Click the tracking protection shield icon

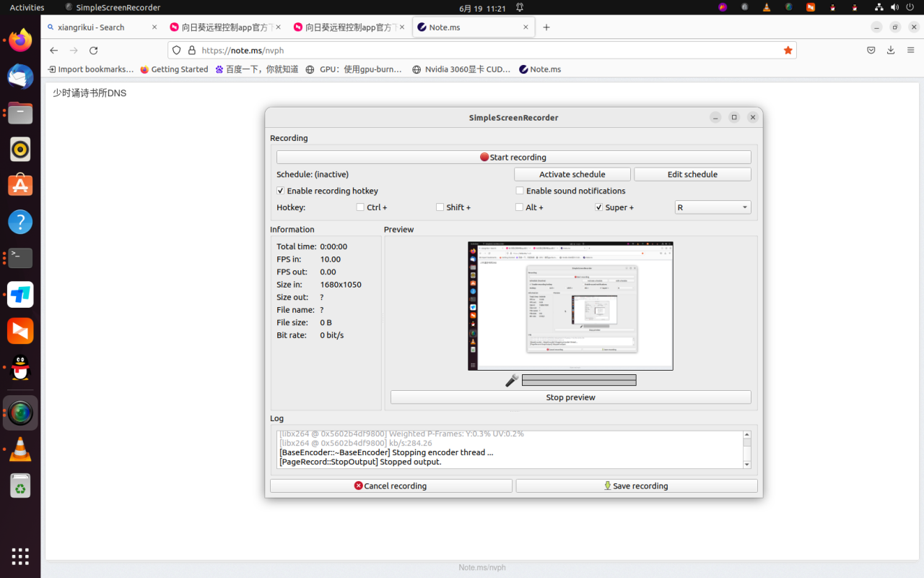(x=177, y=51)
